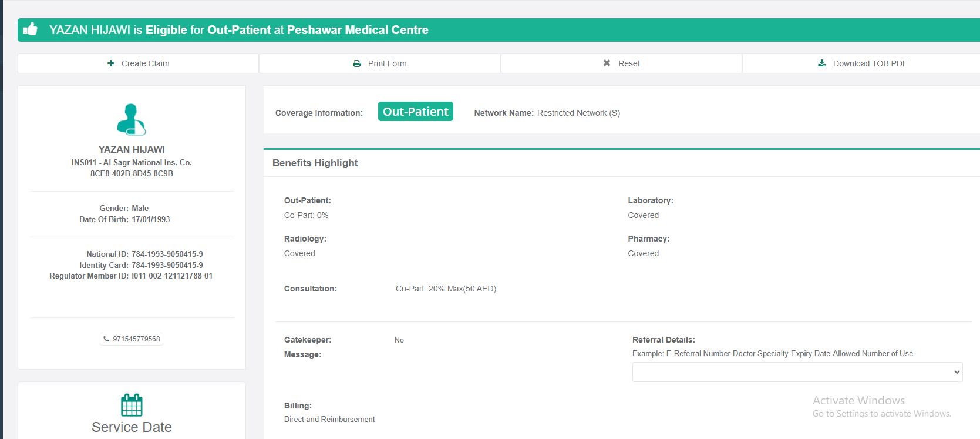
Task: Click the Service Date calendar icon
Action: tap(132, 405)
